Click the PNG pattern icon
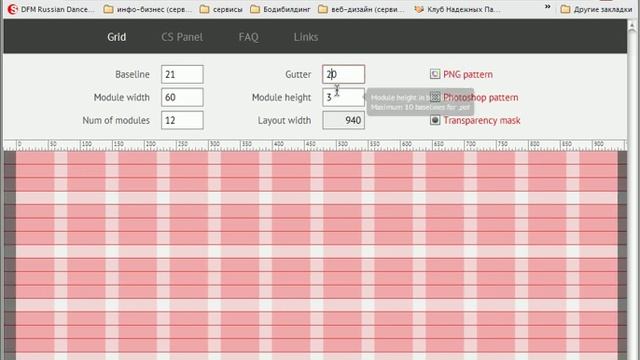This screenshot has width=640, height=360. pyautogui.click(x=435, y=74)
